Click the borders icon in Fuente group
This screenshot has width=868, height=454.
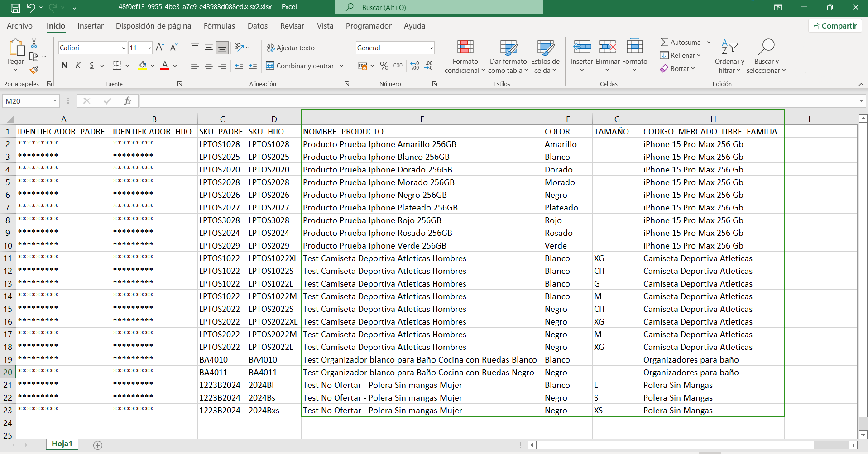pyautogui.click(x=117, y=66)
